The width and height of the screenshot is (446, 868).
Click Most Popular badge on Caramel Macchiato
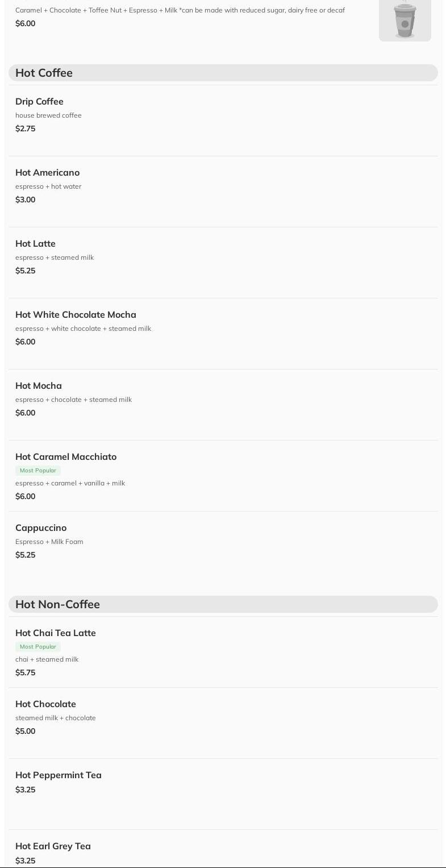(x=38, y=471)
